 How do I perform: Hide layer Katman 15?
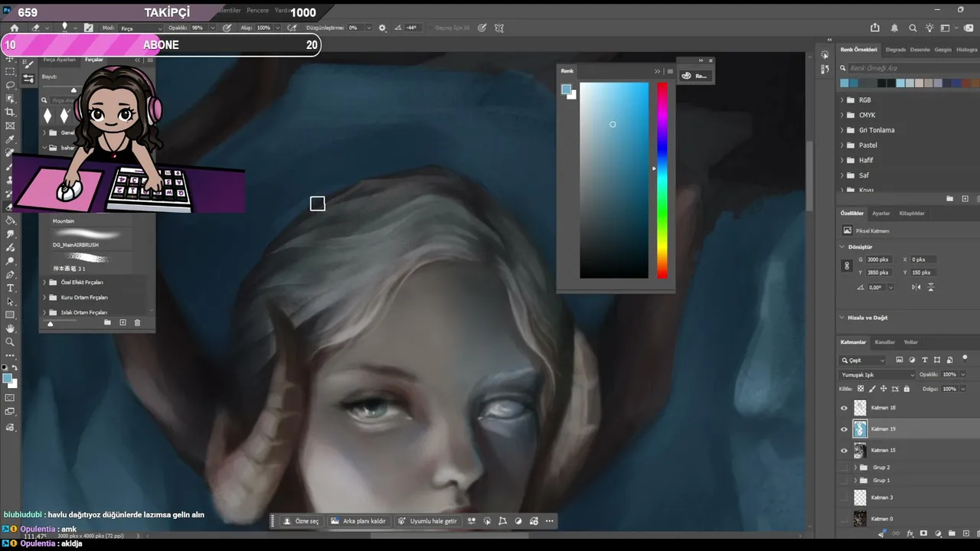(844, 451)
